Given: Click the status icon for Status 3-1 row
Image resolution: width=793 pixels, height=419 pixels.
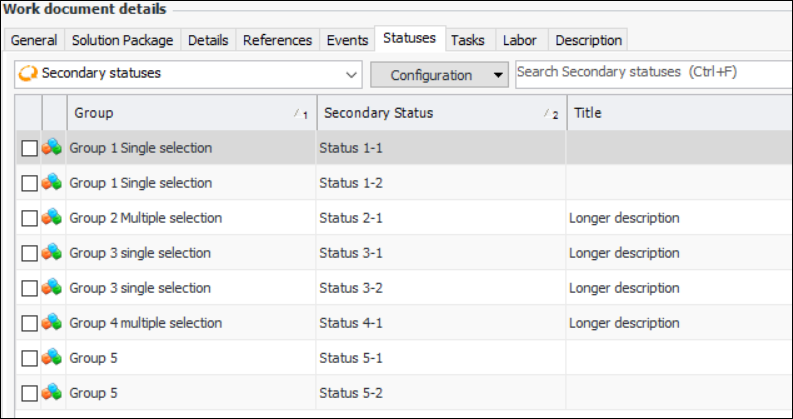Looking at the screenshot, I should coord(52,253).
